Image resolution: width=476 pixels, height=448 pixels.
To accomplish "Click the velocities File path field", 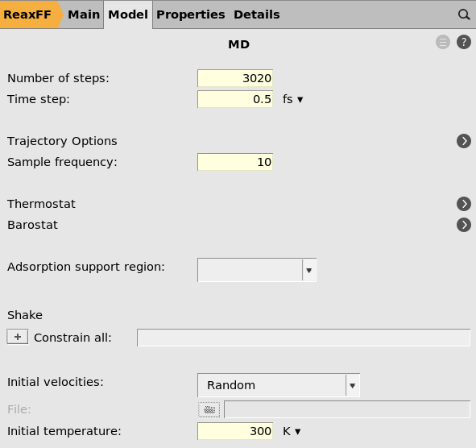I will click(347, 409).
